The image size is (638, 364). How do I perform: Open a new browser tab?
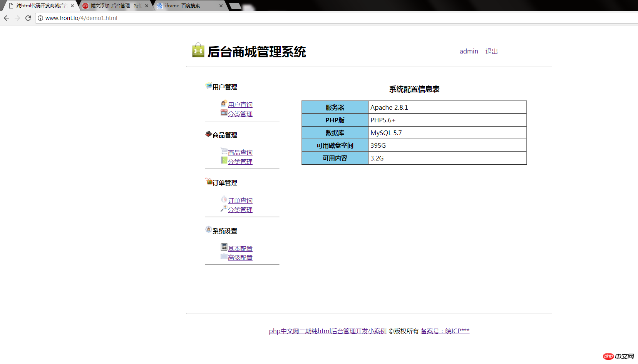[x=235, y=6]
